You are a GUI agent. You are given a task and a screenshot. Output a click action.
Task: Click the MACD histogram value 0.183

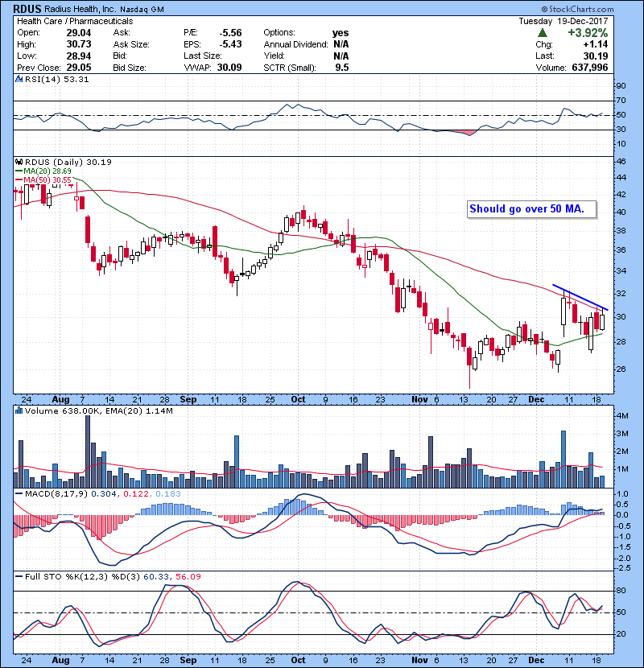(168, 494)
